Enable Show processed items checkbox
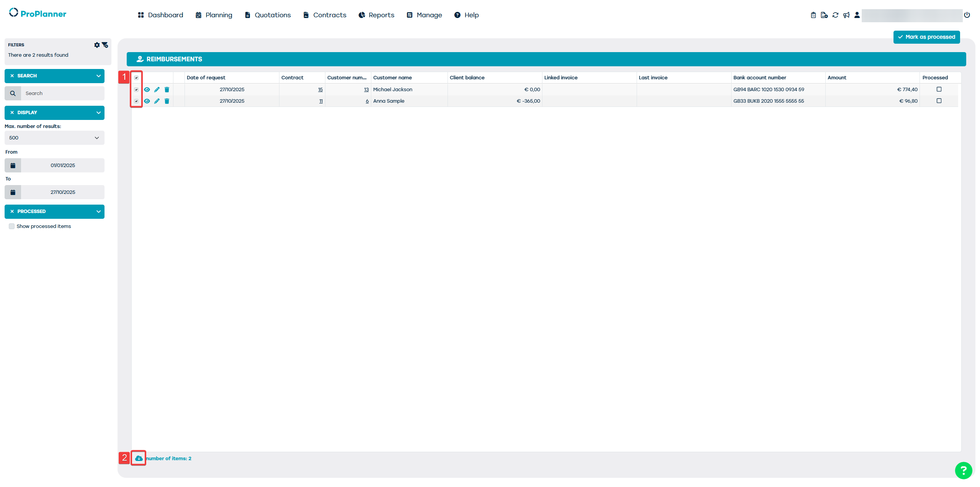The image size is (980, 487). pyautogui.click(x=12, y=226)
